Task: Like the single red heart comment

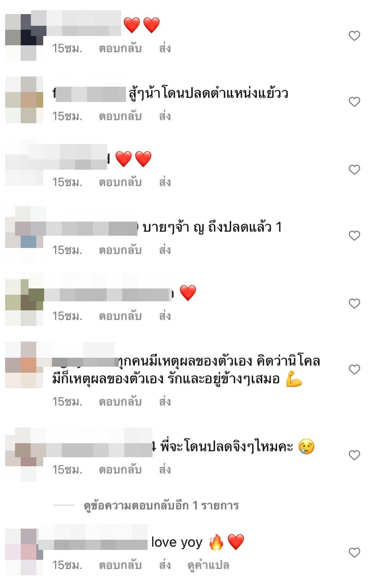Action: [354, 303]
